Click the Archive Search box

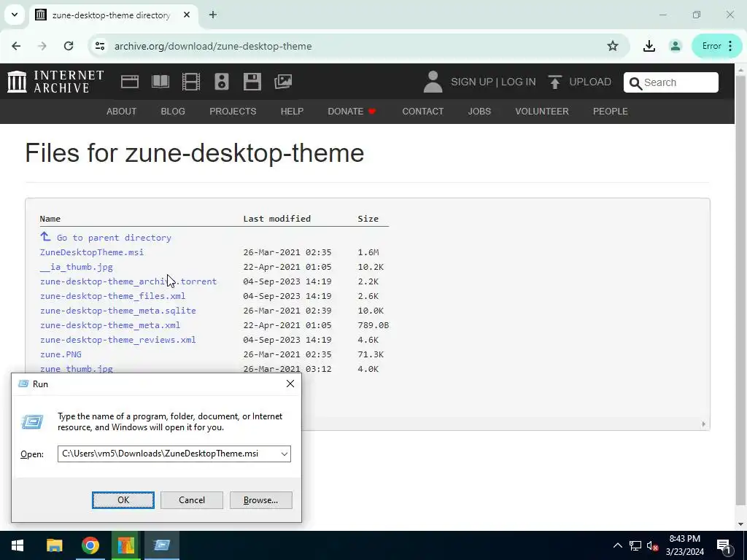click(671, 82)
